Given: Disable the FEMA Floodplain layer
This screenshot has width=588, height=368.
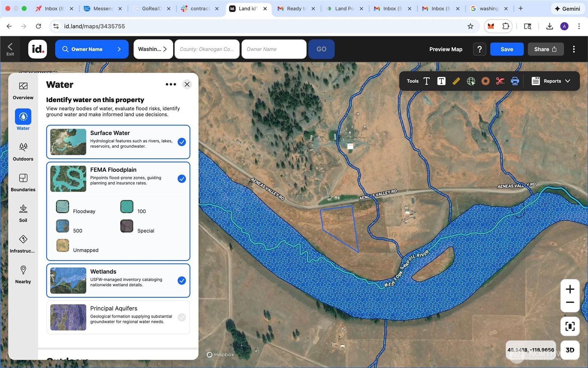Looking at the screenshot, I should pos(182,179).
